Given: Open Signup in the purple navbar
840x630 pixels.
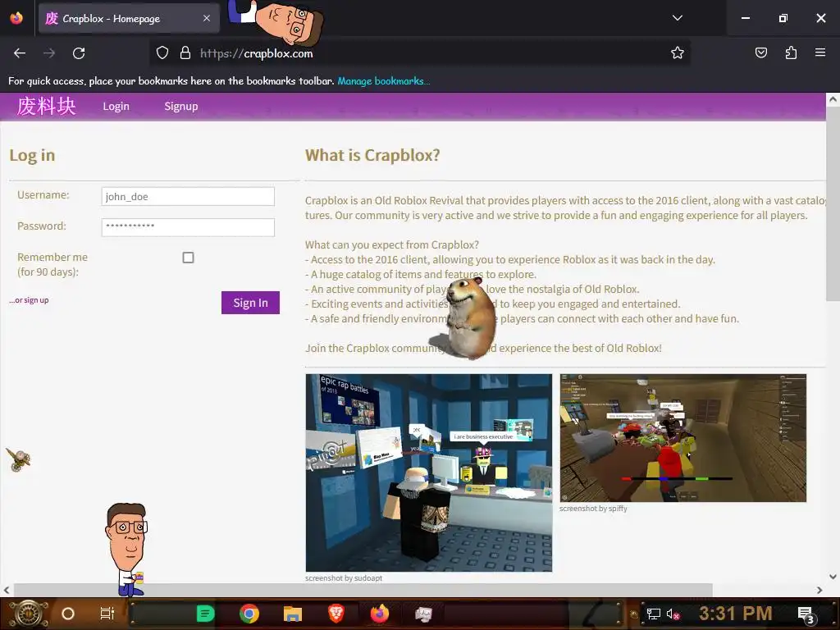Looking at the screenshot, I should pos(181,106).
